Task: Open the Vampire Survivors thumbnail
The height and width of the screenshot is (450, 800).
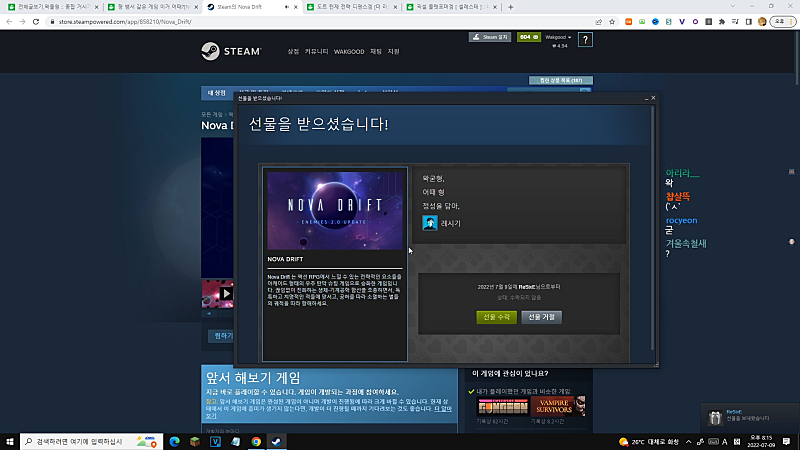Action: click(558, 407)
